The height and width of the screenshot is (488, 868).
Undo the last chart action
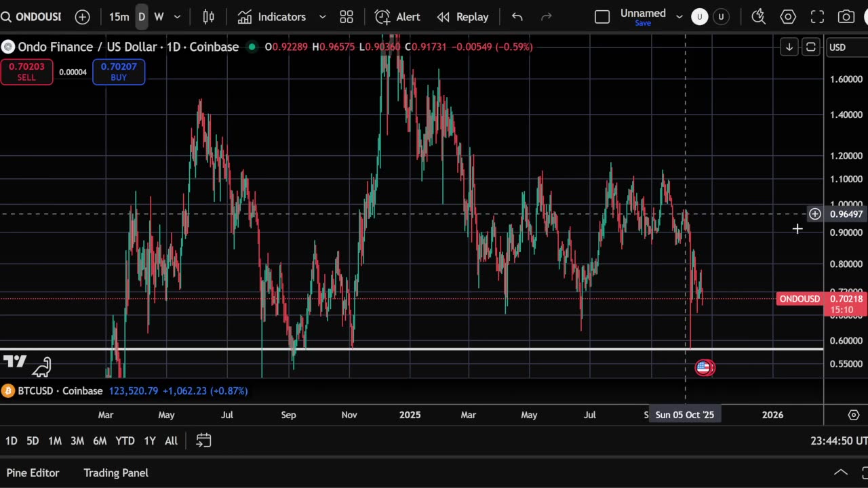(517, 17)
